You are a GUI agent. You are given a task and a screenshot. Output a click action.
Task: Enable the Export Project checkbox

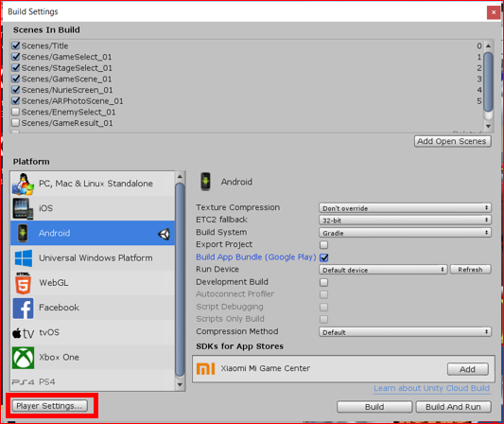324,245
